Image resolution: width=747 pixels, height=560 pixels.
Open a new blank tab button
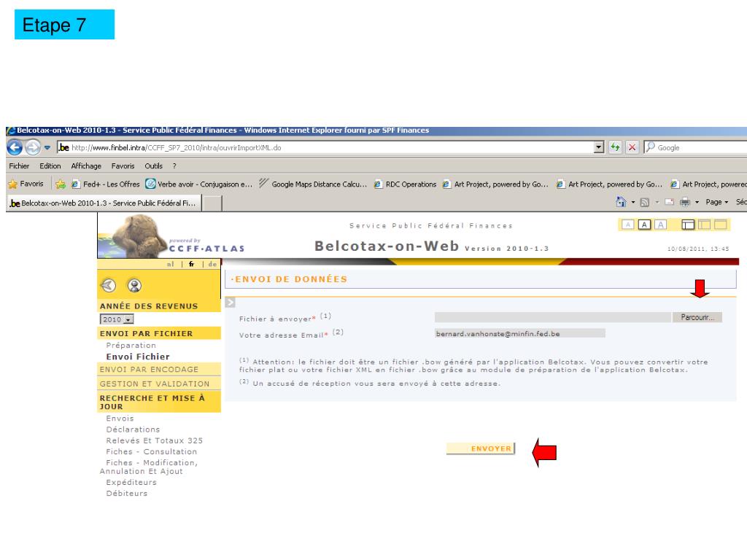click(x=212, y=203)
